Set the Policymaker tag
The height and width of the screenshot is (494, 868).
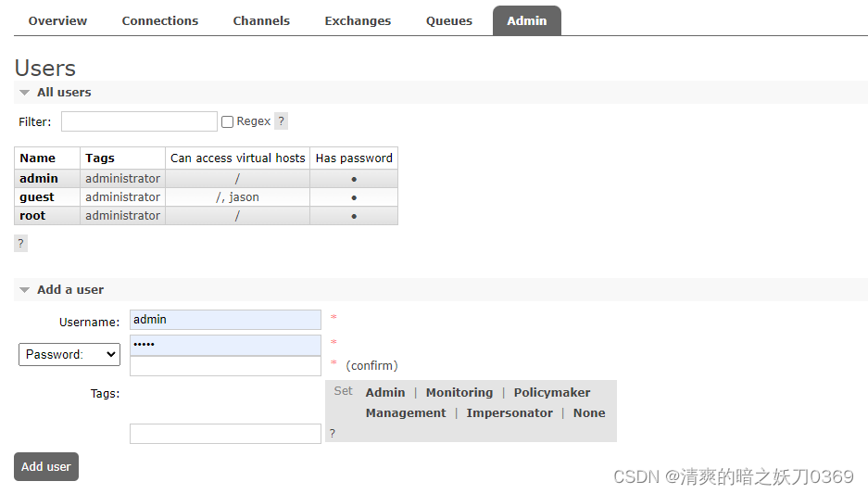pos(552,393)
